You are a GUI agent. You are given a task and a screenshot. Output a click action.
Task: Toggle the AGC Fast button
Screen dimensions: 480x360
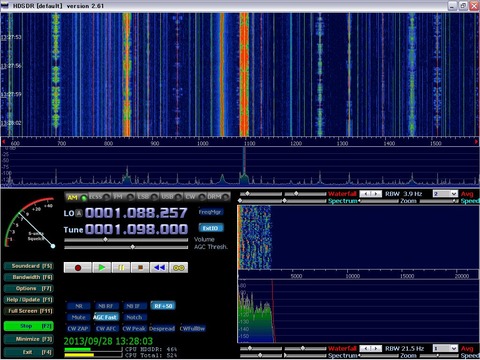tap(106, 317)
